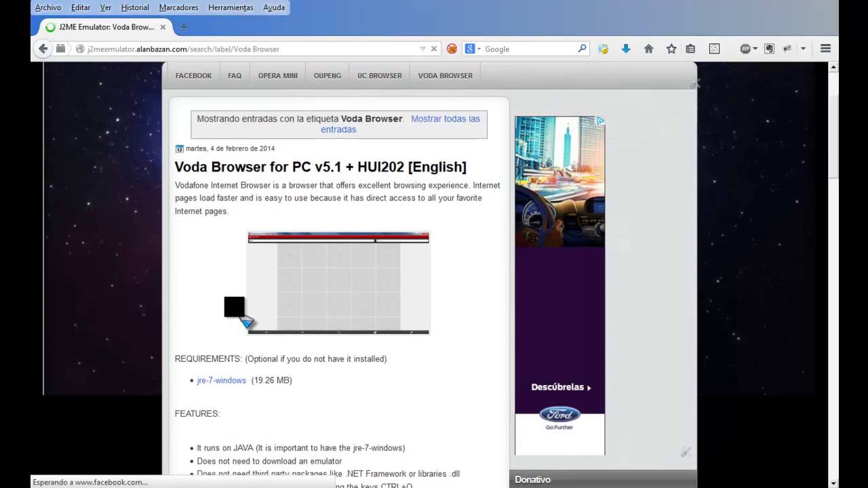Go to OUPENG section
868x488 pixels.
tap(328, 75)
